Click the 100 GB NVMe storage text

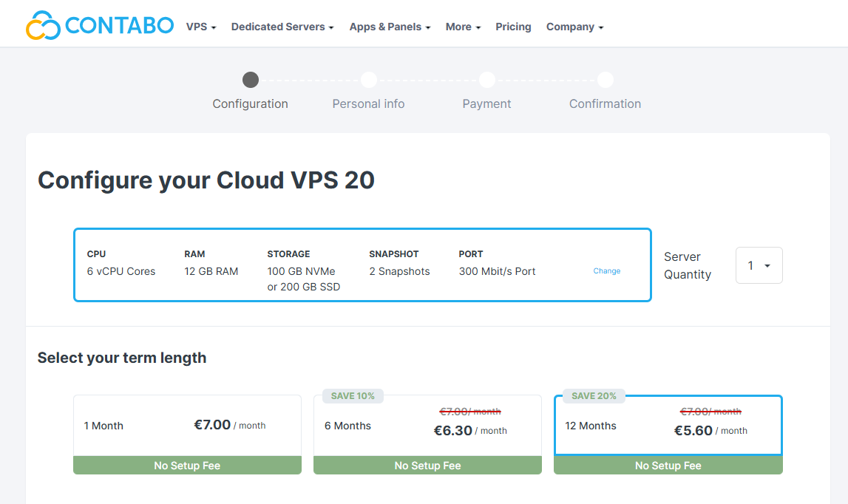pyautogui.click(x=301, y=271)
